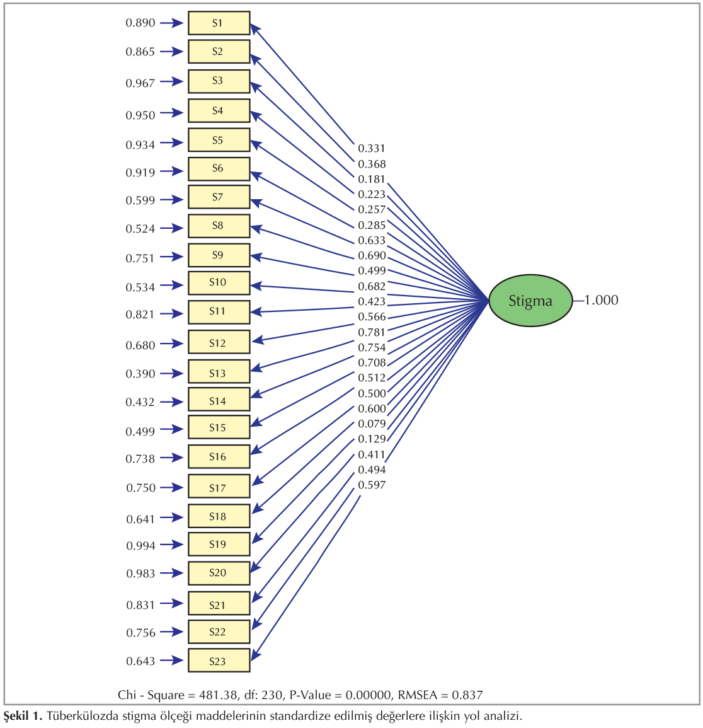Click the bold Şekil 1 caption label
This screenshot has width=703, height=728.
click(23, 716)
